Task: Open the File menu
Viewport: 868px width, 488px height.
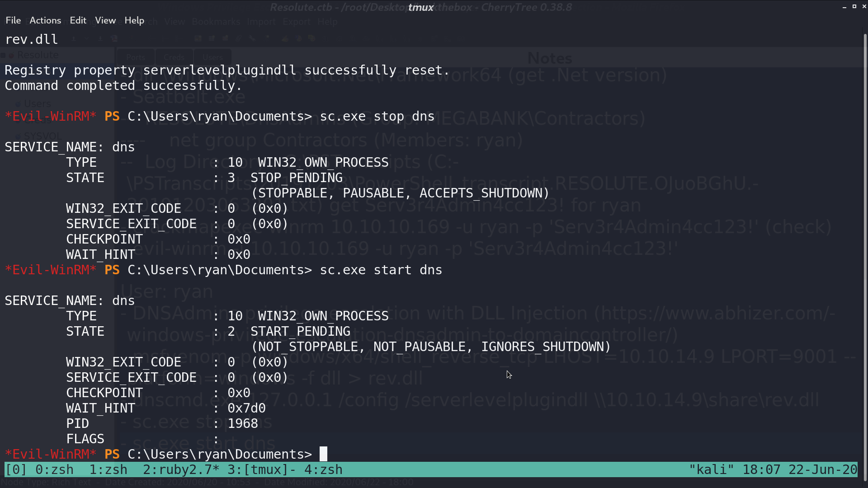Action: 13,20
